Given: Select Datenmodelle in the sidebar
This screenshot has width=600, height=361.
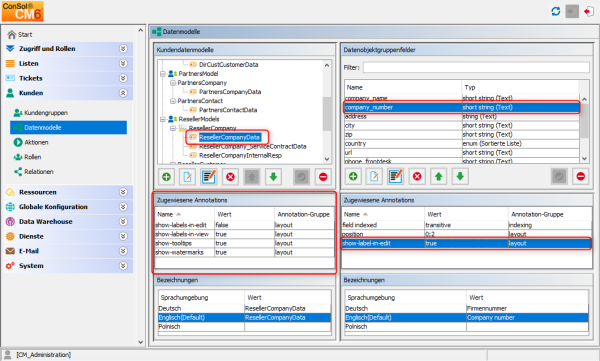Looking at the screenshot, I should click(68, 127).
